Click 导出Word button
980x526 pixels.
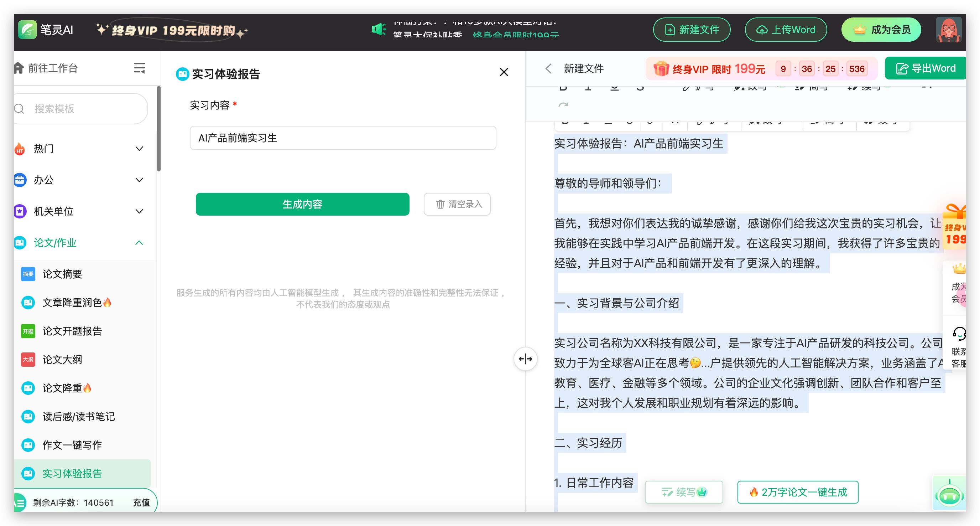coord(925,68)
